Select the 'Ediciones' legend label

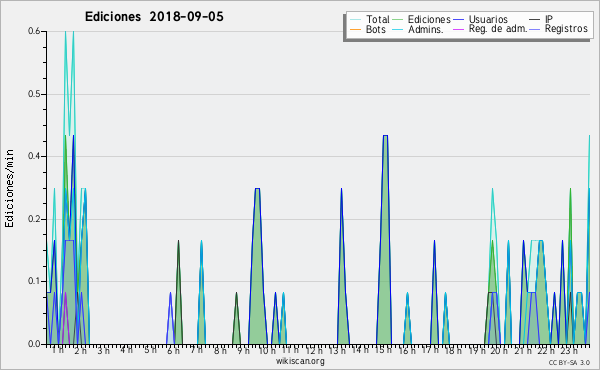pos(429,19)
